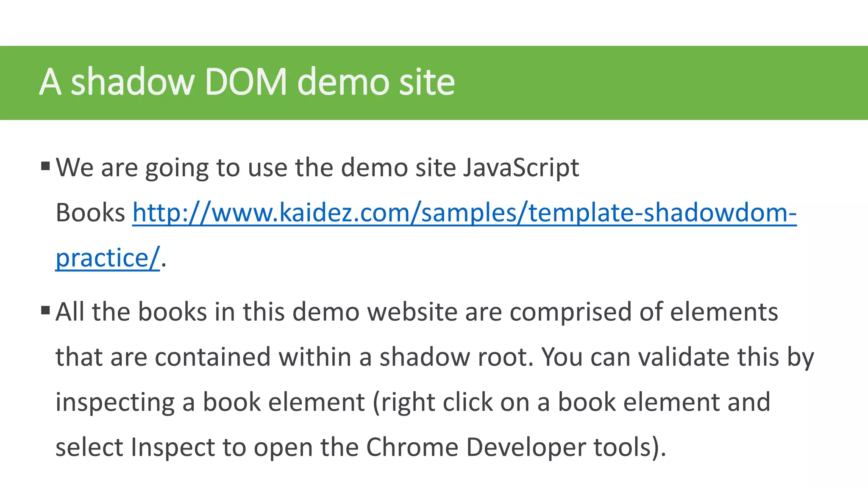
Task: Click the text 'We are going to use the demo site JavaScript'
Action: click(x=317, y=168)
